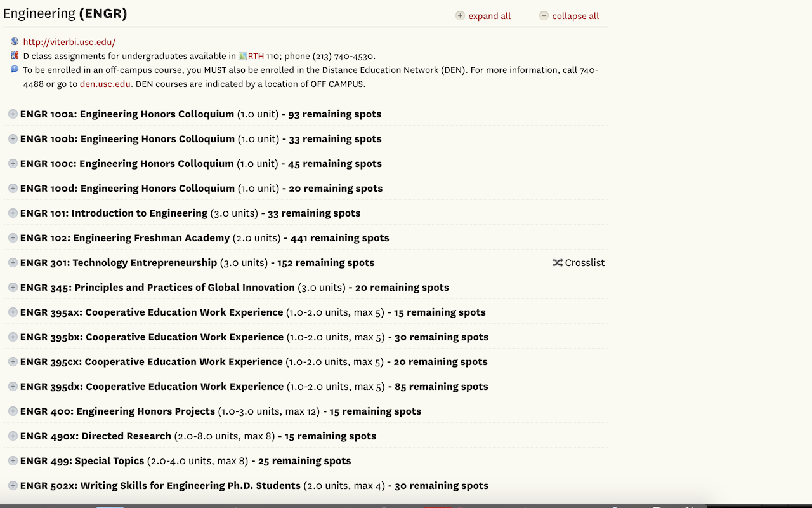Expand ENGR 100a Engineering Honors Colloquium
The height and width of the screenshot is (508, 812).
coord(13,114)
